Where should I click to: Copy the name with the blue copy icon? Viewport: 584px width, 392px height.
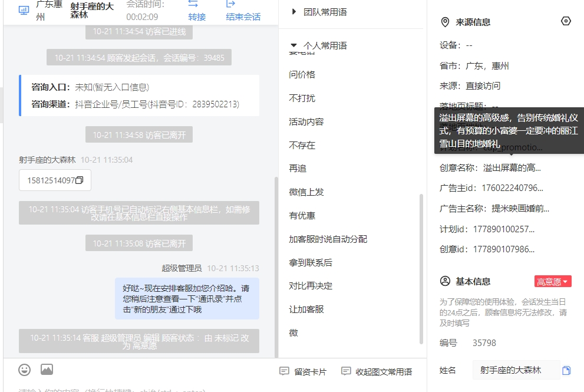(566, 370)
